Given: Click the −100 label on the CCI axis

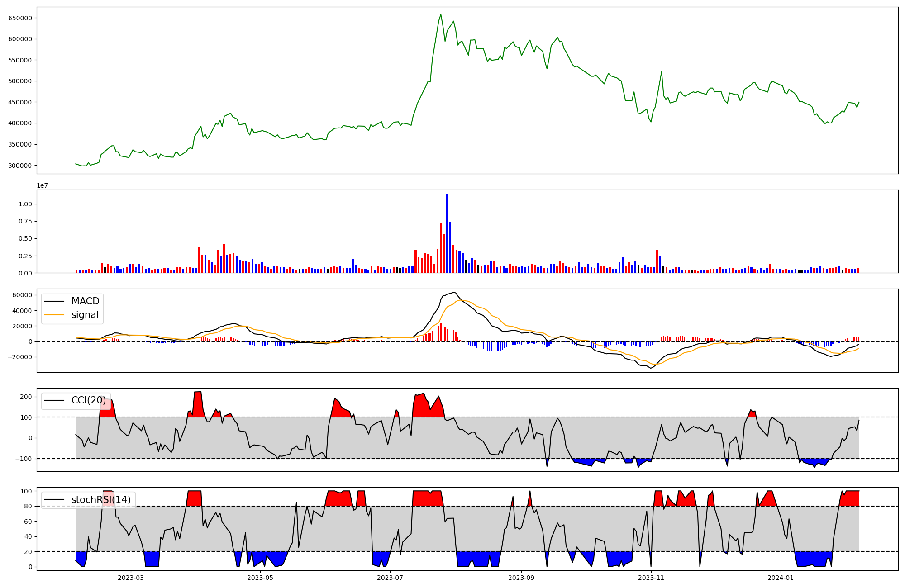Looking at the screenshot, I should click(x=24, y=459).
